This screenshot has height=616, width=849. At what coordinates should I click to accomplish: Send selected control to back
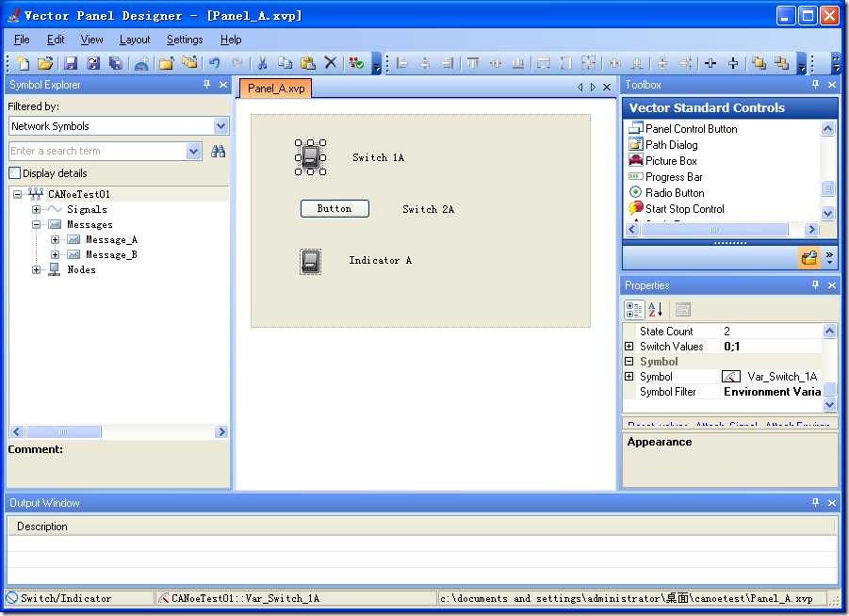(x=781, y=63)
